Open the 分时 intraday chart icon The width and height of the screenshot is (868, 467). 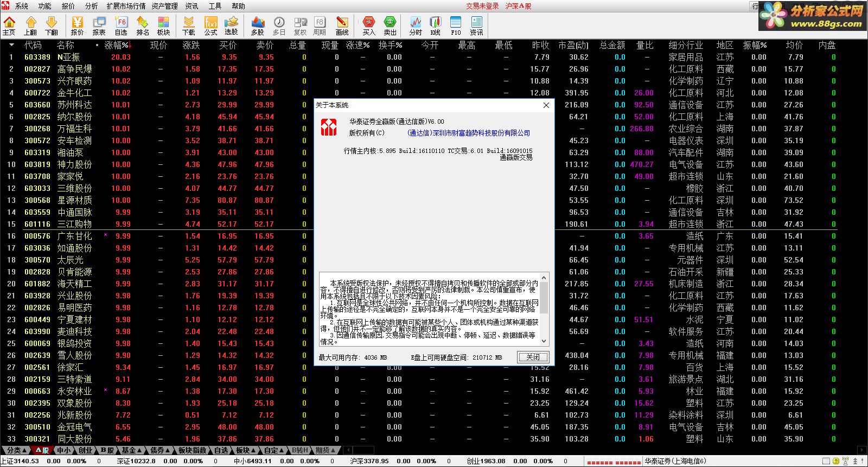(x=416, y=25)
